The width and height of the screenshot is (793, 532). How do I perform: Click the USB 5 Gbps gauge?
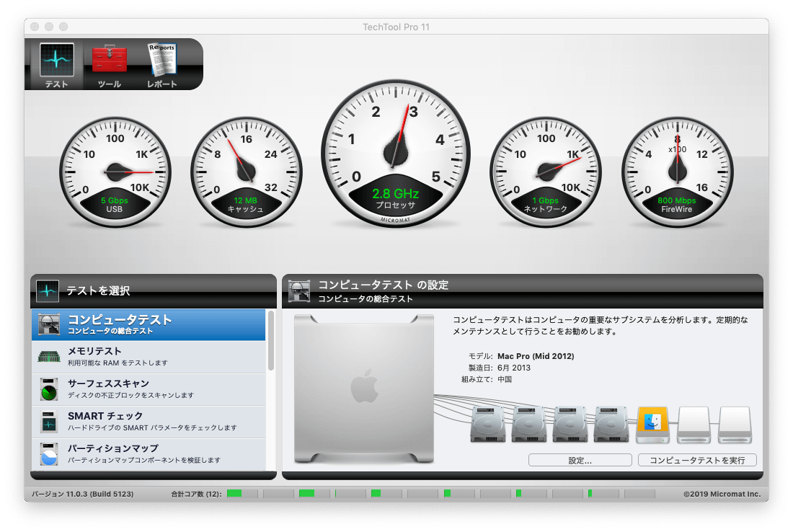pyautogui.click(x=115, y=172)
